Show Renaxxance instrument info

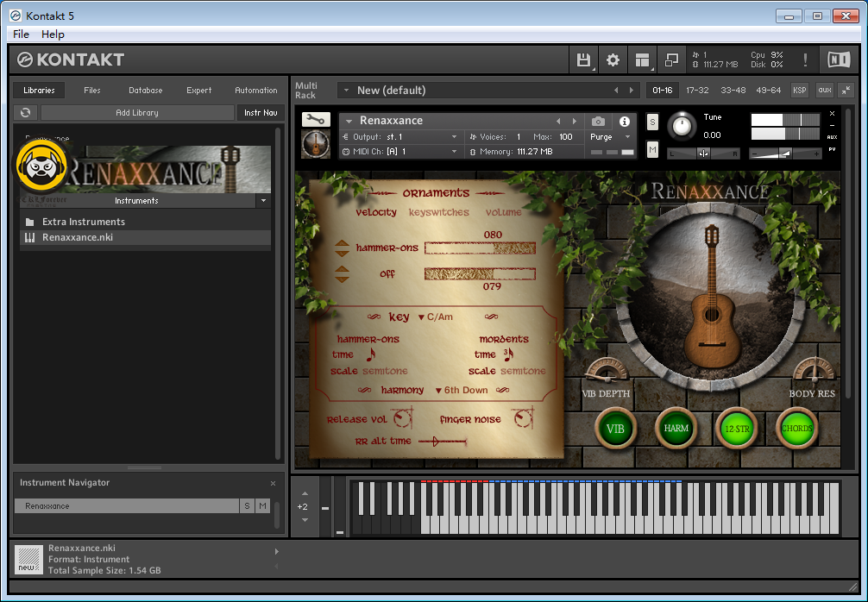(x=625, y=121)
